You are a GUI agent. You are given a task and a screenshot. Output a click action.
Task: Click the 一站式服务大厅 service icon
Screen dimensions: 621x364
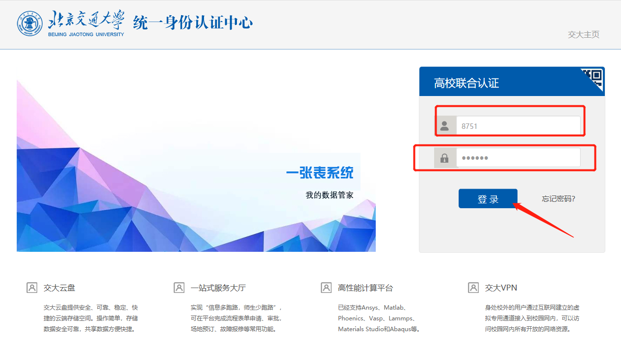(x=179, y=288)
